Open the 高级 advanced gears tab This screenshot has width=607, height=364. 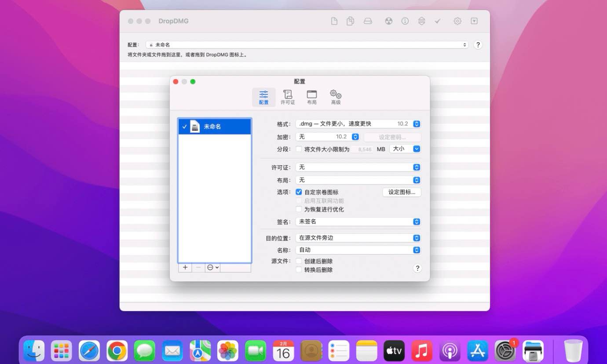(x=336, y=97)
